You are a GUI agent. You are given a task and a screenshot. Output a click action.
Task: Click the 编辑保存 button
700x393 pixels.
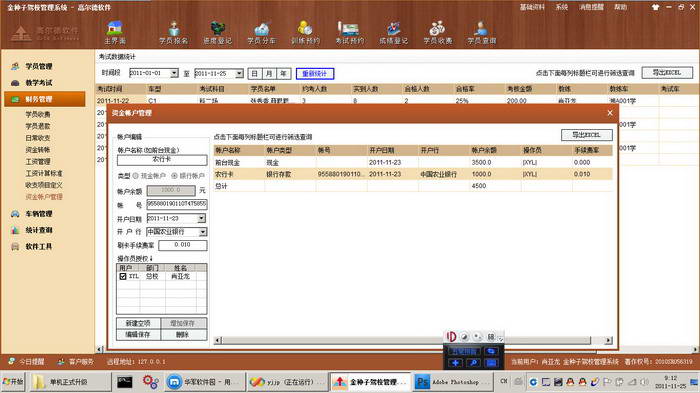[138, 334]
